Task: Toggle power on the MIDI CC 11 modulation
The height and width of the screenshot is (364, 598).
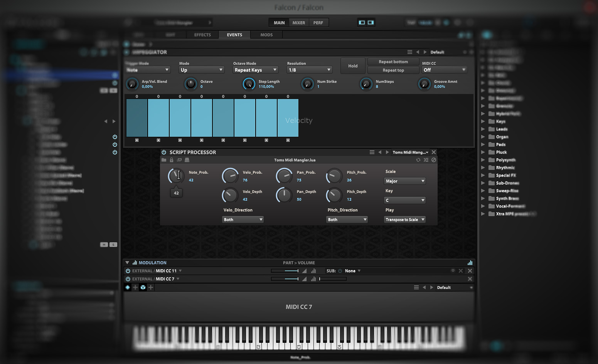Action: [x=128, y=271]
